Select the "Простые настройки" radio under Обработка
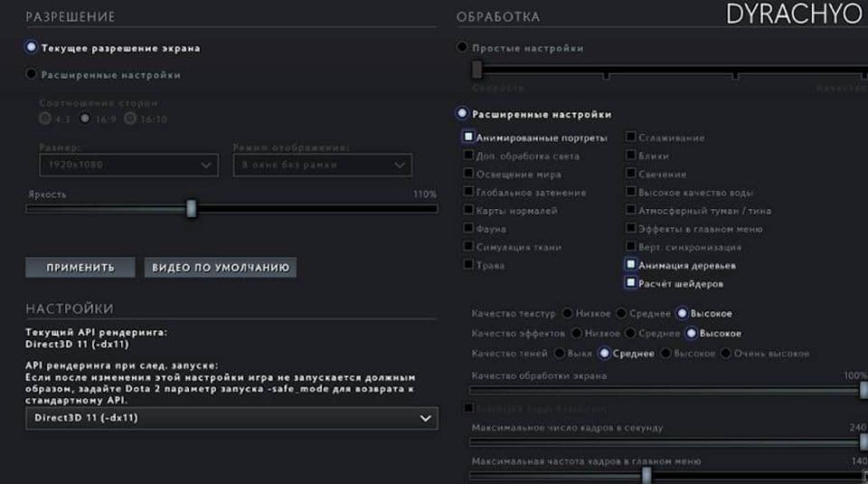The height and width of the screenshot is (484, 868). pos(463,47)
